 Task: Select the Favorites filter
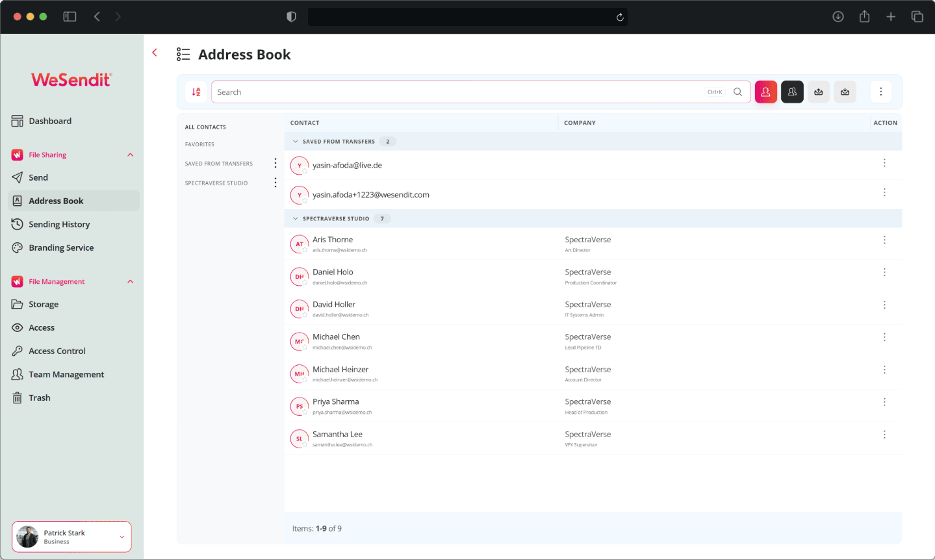click(199, 144)
